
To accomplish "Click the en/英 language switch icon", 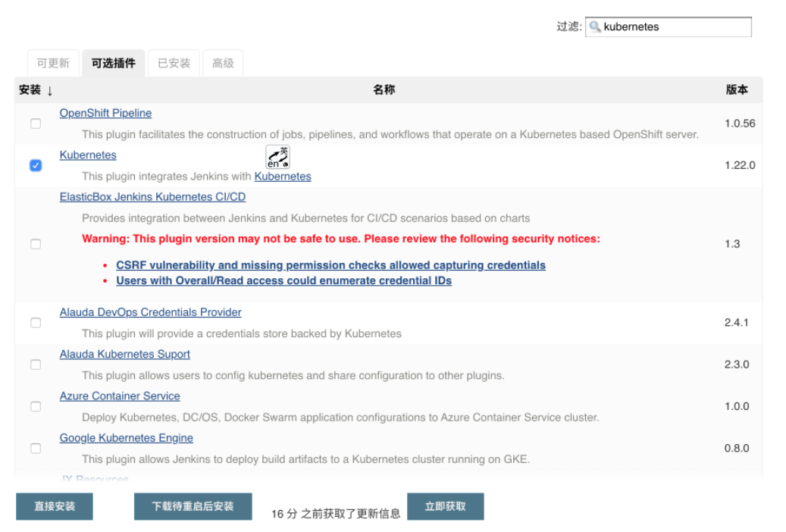I will point(277,157).
